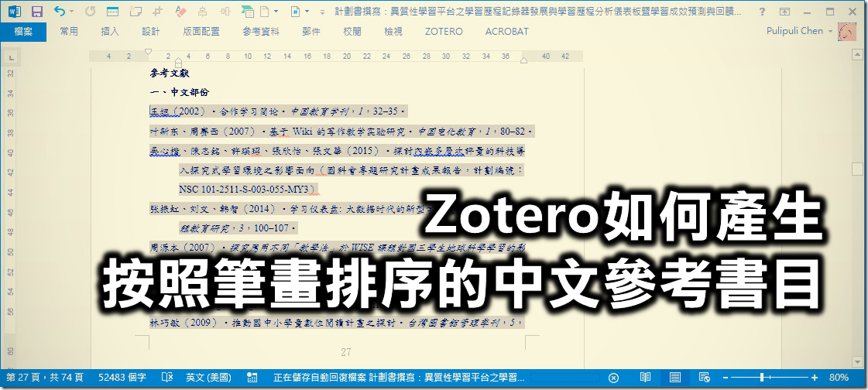
Task: Select the 版面配置 ribbon tab
Action: [201, 32]
